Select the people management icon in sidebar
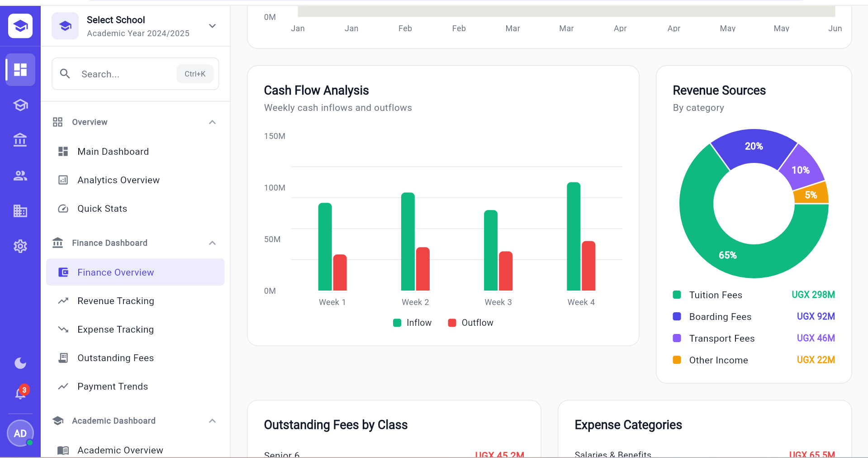Image resolution: width=868 pixels, height=458 pixels. pos(20,176)
